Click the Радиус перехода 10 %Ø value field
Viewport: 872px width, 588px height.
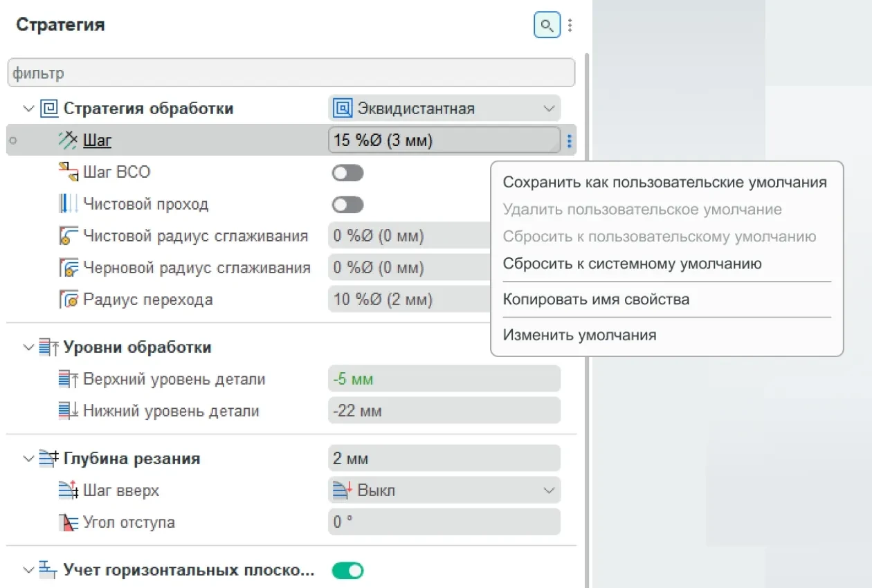pyautogui.click(x=410, y=300)
